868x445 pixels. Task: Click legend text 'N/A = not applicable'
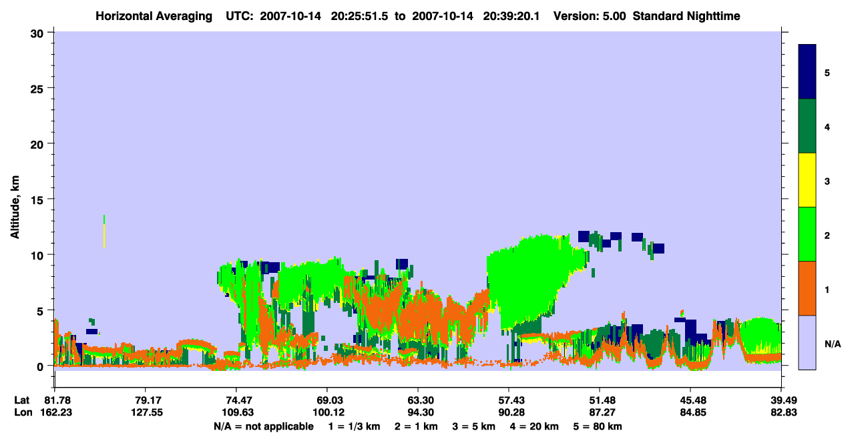pyautogui.click(x=264, y=426)
